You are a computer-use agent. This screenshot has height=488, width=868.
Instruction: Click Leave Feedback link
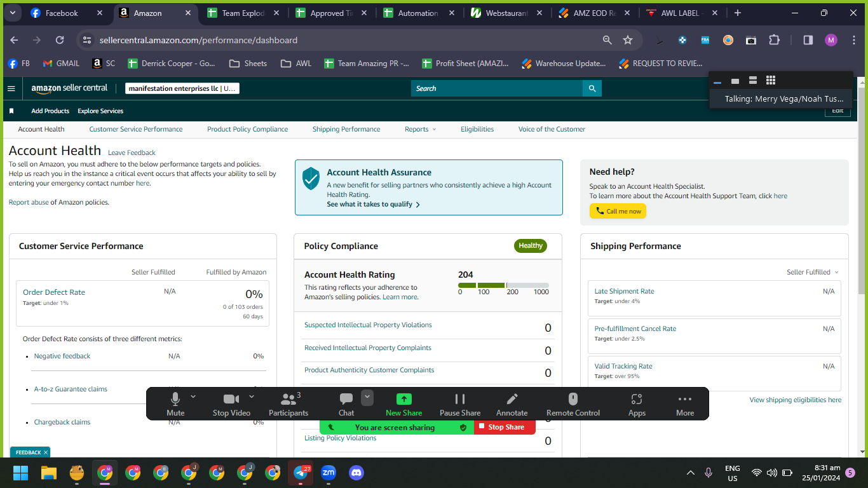pos(132,152)
